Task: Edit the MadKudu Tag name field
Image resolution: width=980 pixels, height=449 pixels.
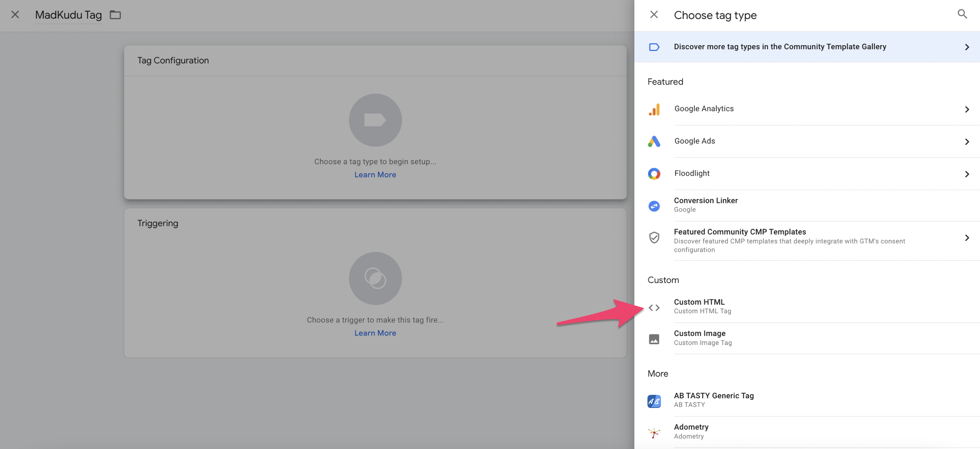Action: pyautogui.click(x=69, y=15)
